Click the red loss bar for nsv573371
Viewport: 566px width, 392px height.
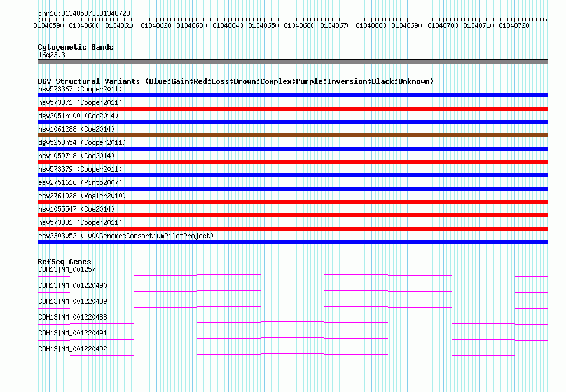tap(293, 109)
